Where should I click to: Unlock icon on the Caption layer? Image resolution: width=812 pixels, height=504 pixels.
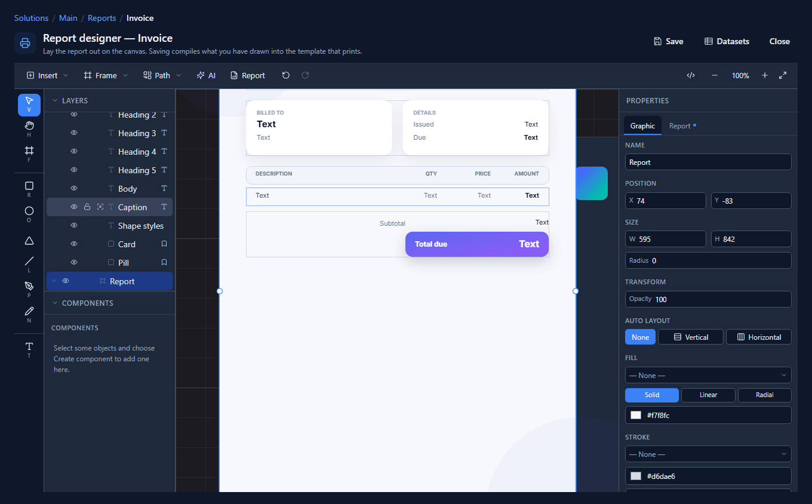coord(87,207)
